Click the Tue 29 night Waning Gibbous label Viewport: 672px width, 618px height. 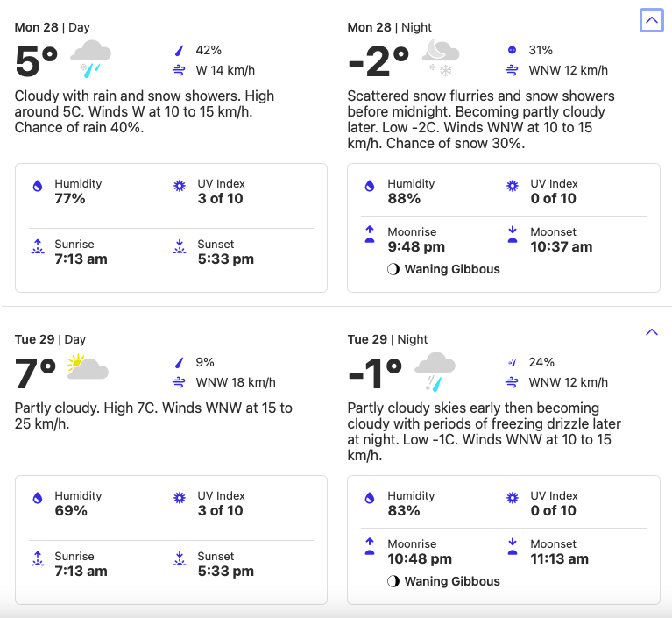(x=452, y=581)
